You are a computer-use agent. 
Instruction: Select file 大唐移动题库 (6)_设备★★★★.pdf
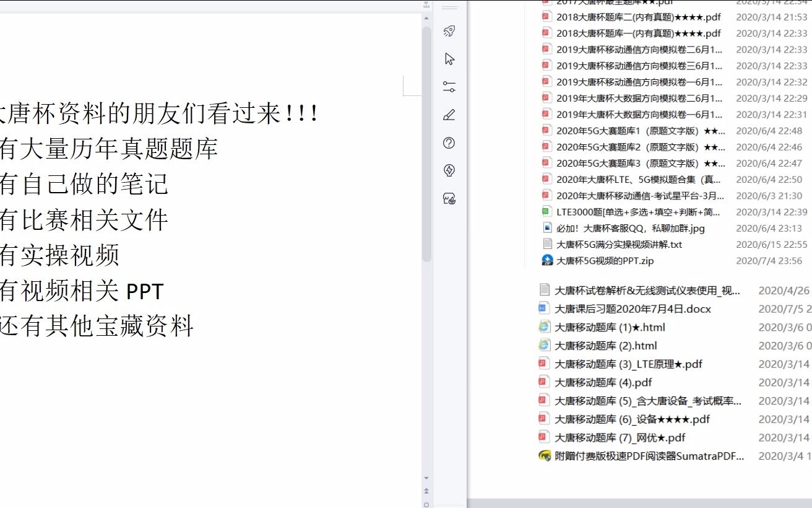pos(633,419)
